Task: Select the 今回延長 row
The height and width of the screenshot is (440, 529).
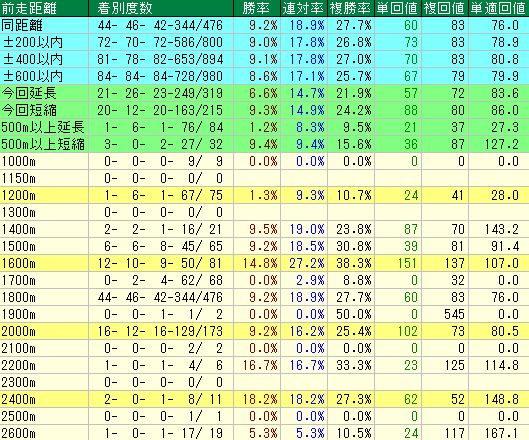Action: click(x=264, y=93)
